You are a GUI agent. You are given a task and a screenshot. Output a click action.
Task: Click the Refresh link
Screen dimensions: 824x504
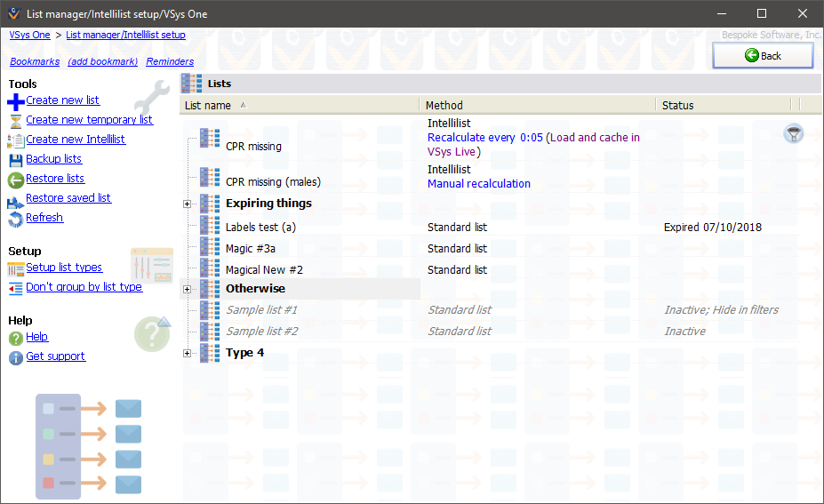[44, 217]
